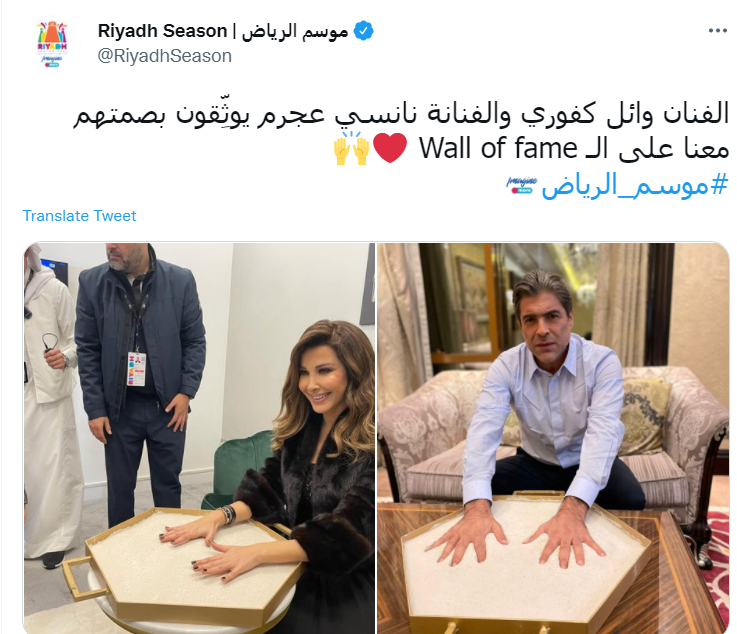The height and width of the screenshot is (634, 737).
Task: Open the three-dot tweet options menu
Action: [717, 31]
